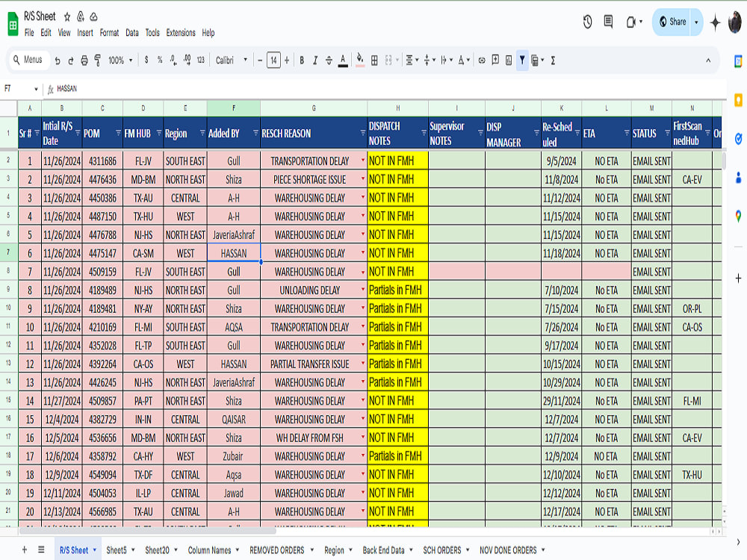
Task: Click the Name box showing F7
Action: click(21, 89)
